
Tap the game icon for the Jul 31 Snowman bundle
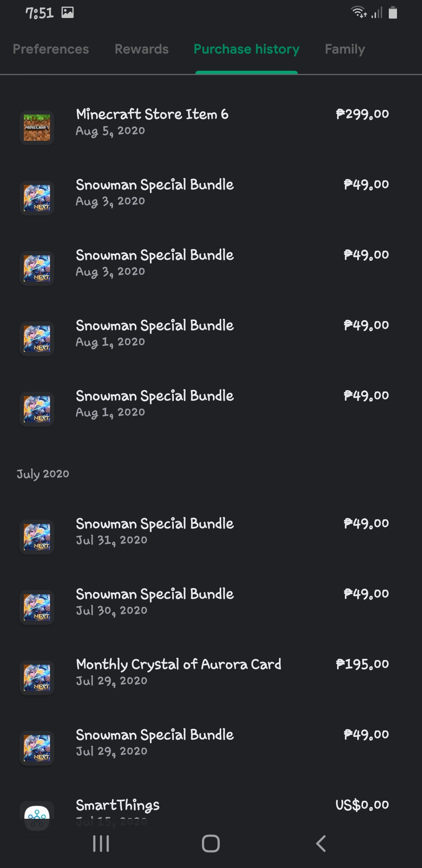pyautogui.click(x=37, y=537)
